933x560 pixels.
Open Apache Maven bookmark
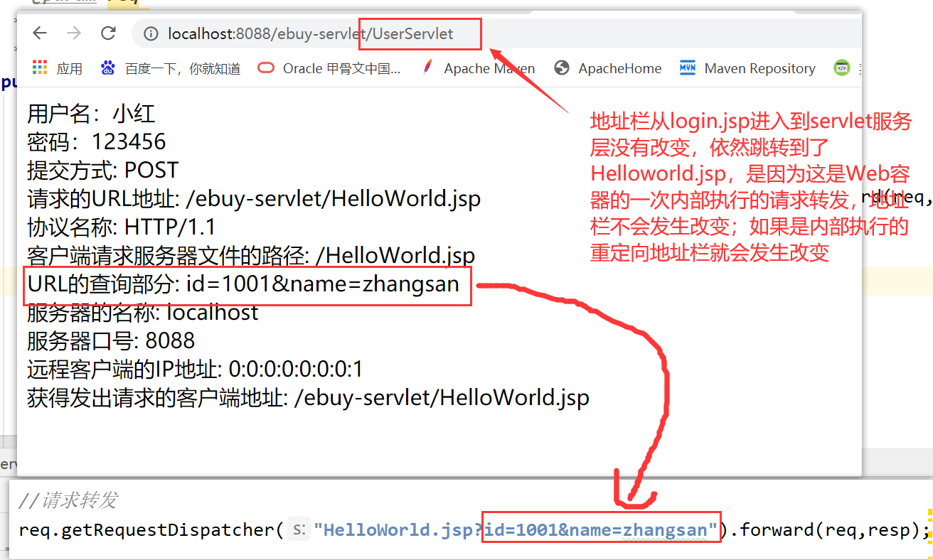(x=489, y=68)
